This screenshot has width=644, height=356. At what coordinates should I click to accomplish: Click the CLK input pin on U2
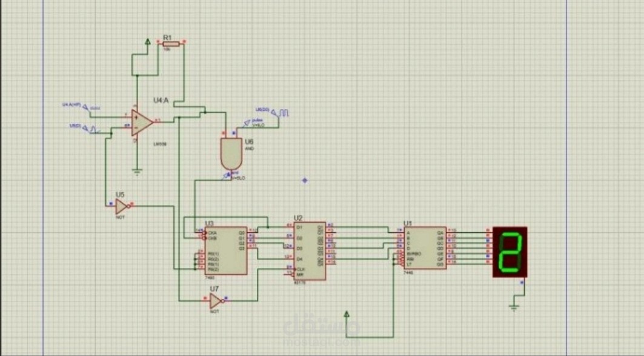tap(296, 269)
